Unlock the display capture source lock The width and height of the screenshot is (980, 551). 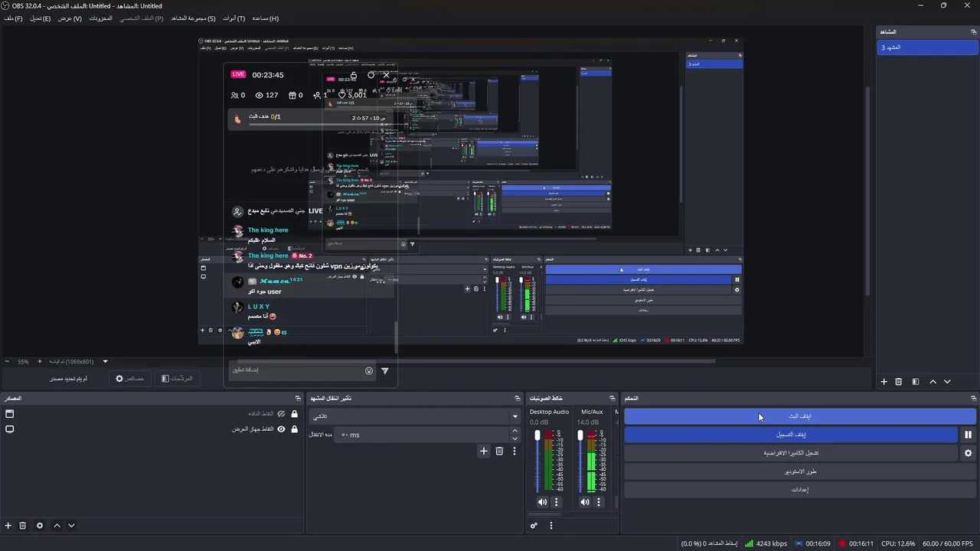295,429
